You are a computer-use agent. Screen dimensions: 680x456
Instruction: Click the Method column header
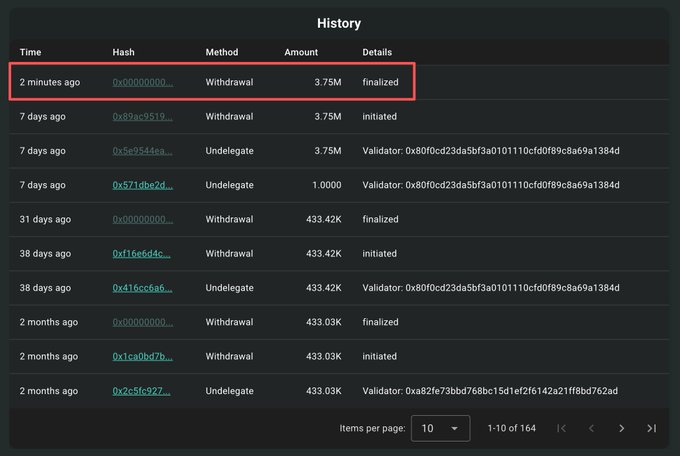coord(222,52)
